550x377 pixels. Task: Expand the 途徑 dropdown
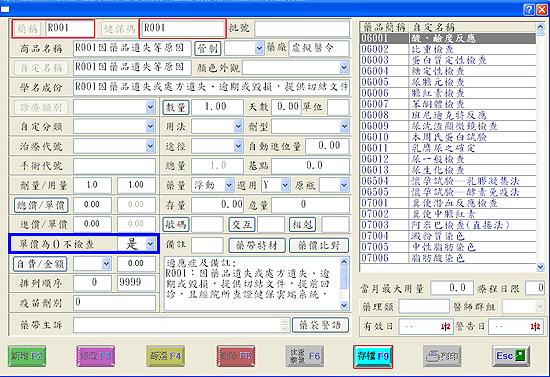click(x=238, y=146)
